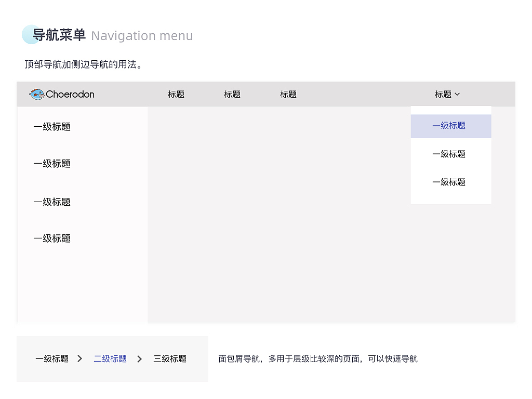The height and width of the screenshot is (399, 532).
Task: Select the third 一级标题 in the dropdown panel
Action: [449, 182]
